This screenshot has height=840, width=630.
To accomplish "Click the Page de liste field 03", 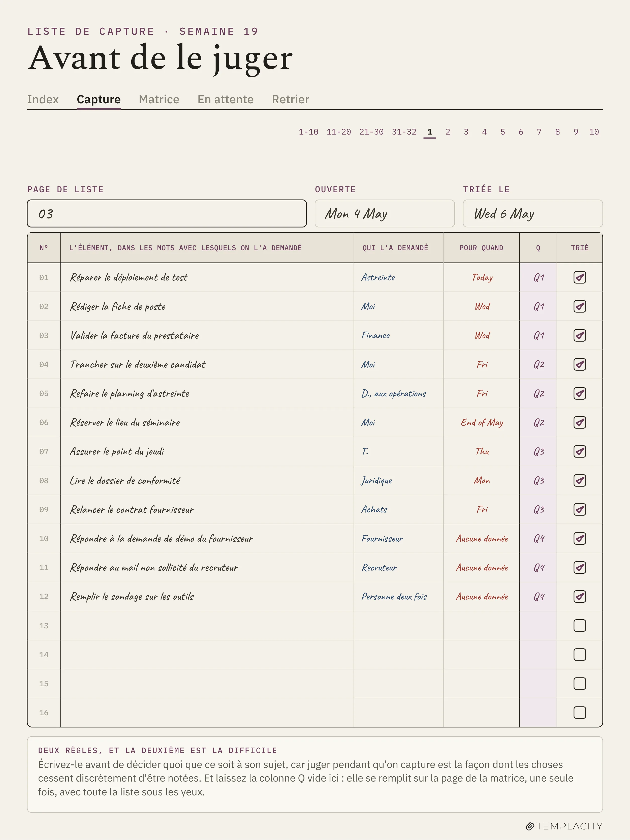I will coord(167,213).
